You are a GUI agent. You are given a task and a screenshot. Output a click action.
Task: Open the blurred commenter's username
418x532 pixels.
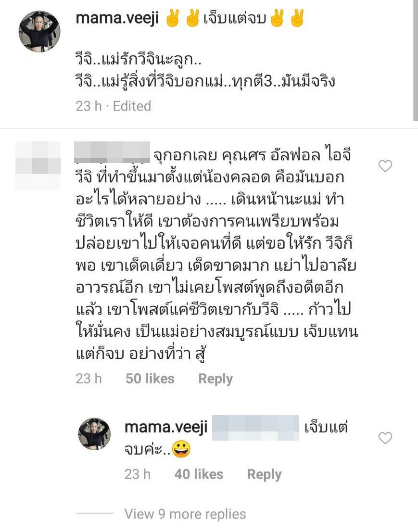click(112, 152)
